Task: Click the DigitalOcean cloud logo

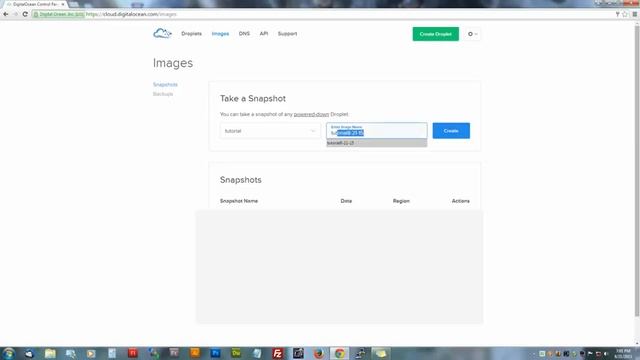Action: click(x=162, y=33)
